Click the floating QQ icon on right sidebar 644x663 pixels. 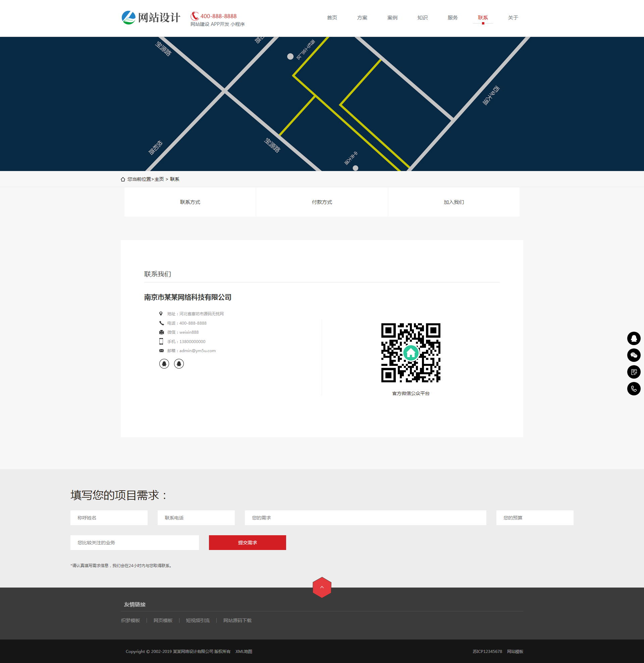click(x=634, y=338)
